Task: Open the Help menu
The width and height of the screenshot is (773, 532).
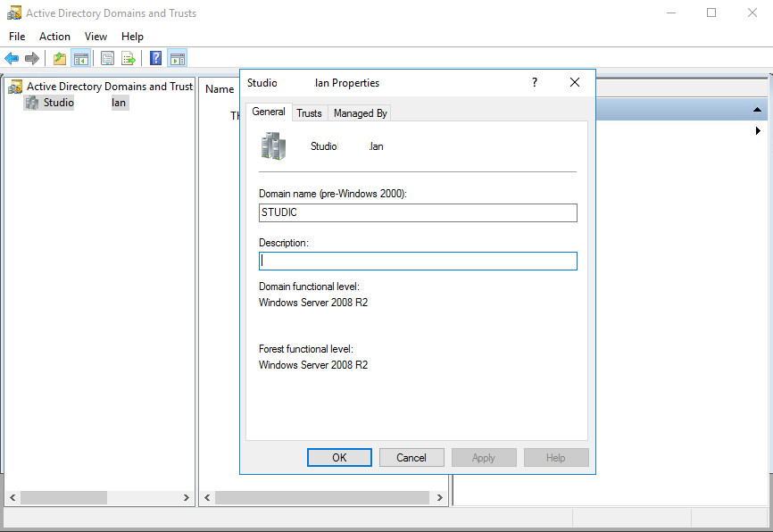Action: click(x=132, y=37)
